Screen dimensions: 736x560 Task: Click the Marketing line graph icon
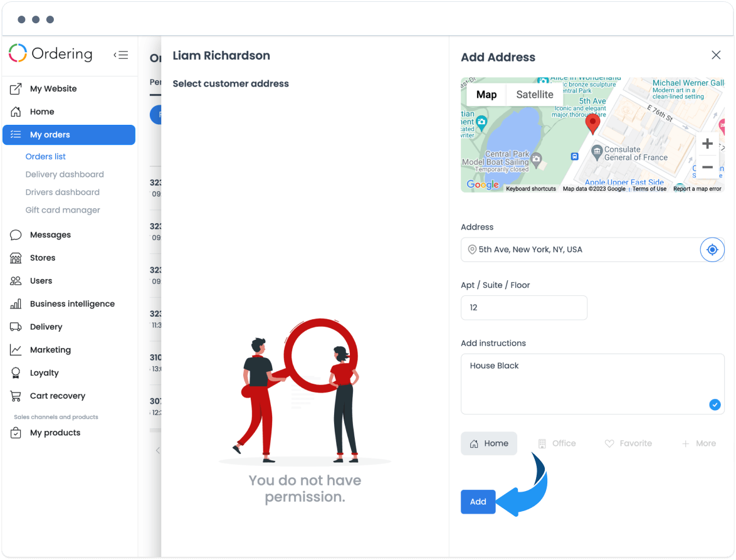(16, 350)
